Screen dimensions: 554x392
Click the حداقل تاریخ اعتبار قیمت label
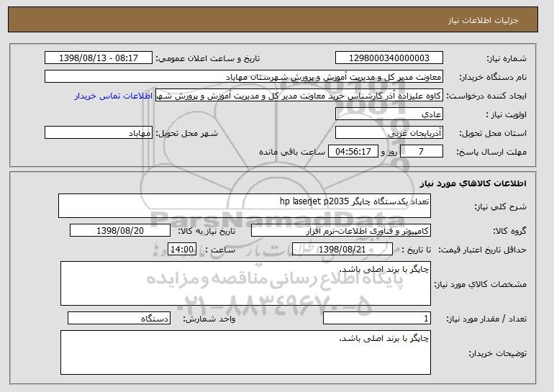coord(483,250)
